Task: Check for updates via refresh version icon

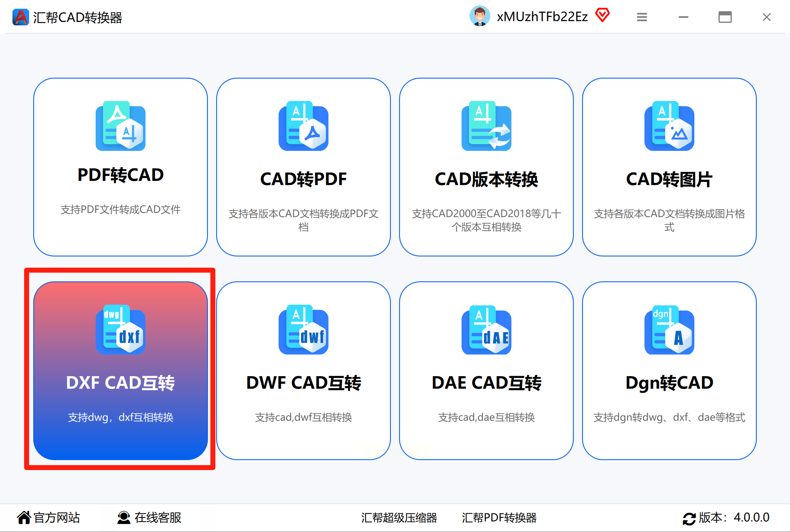Action: pos(689,518)
